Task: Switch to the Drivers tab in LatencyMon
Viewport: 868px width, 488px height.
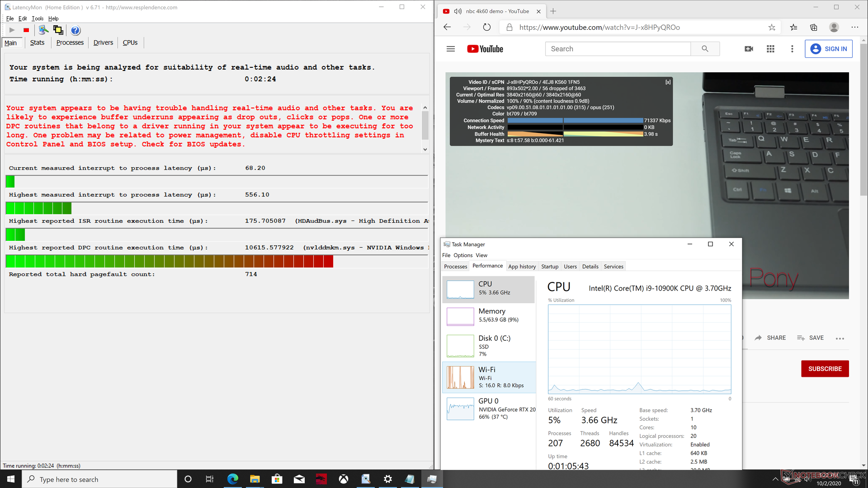Action: [x=103, y=42]
